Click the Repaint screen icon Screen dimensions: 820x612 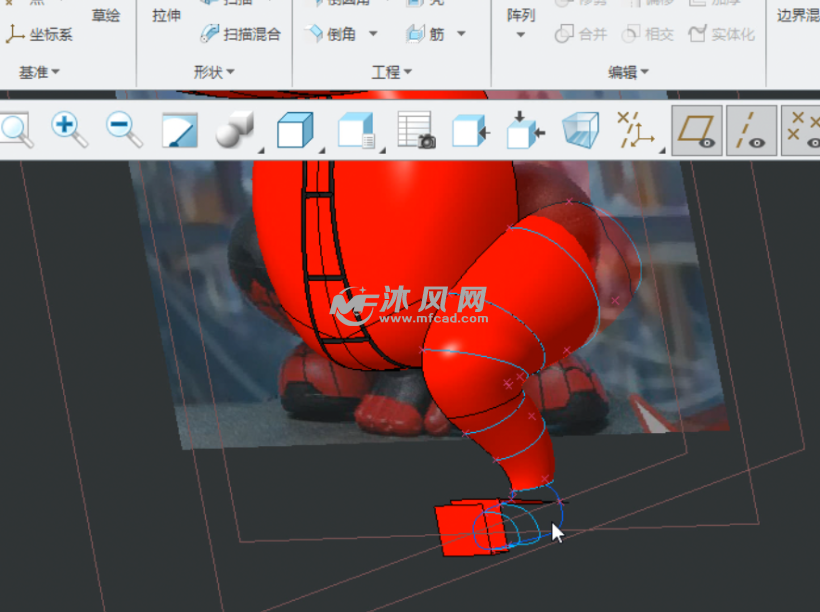(x=180, y=130)
